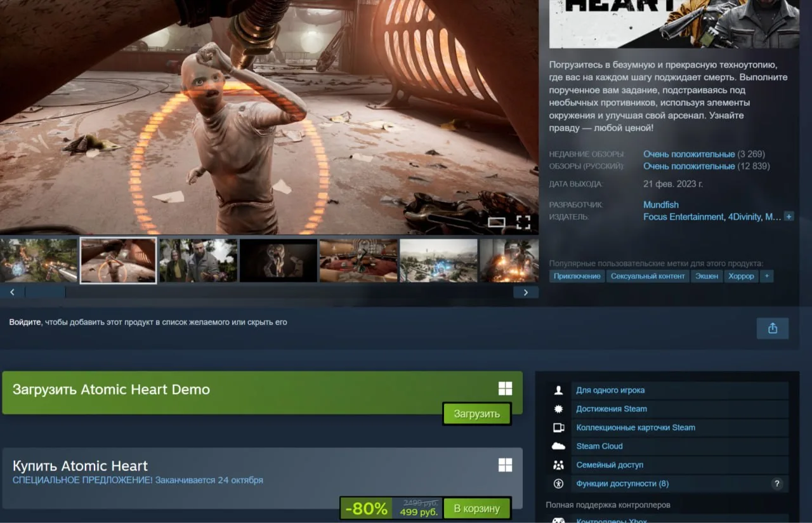Open the Войдите sign-in link

tap(25, 322)
